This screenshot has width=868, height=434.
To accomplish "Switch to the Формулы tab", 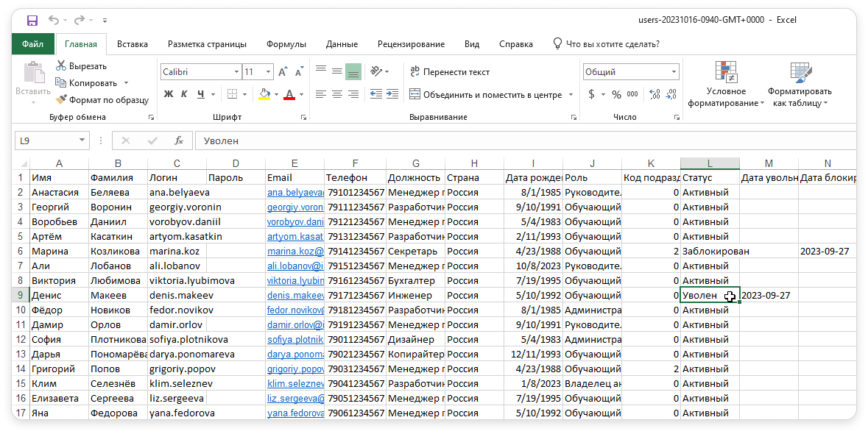I will tap(286, 44).
